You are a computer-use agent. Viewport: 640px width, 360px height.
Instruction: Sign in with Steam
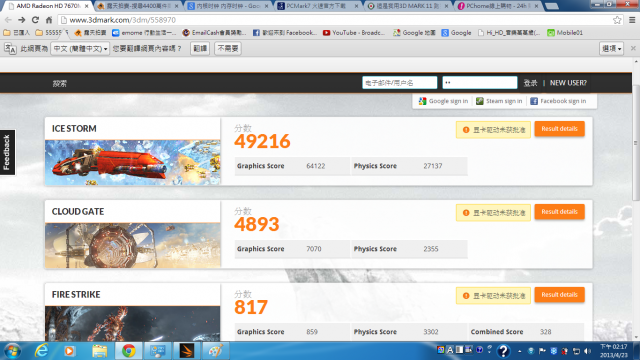pyautogui.click(x=499, y=101)
